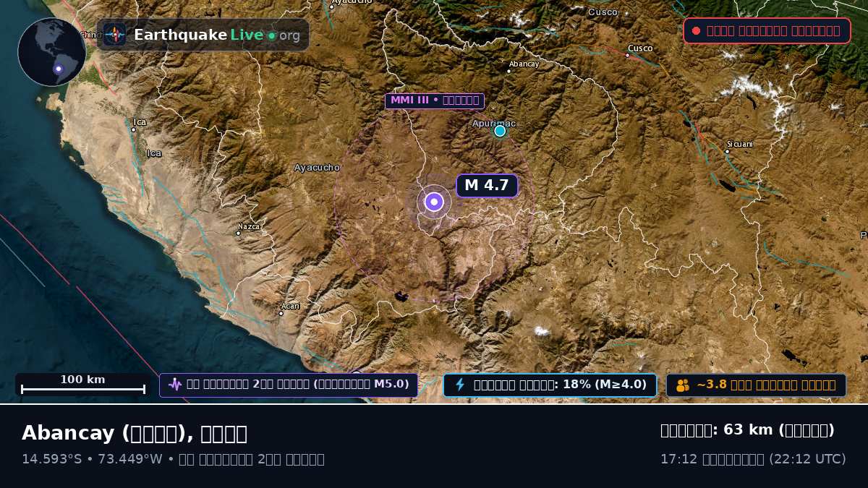The height and width of the screenshot is (488, 868).
Task: Click the 17:12 (22:12 UTC) timestamp
Action: (x=753, y=459)
